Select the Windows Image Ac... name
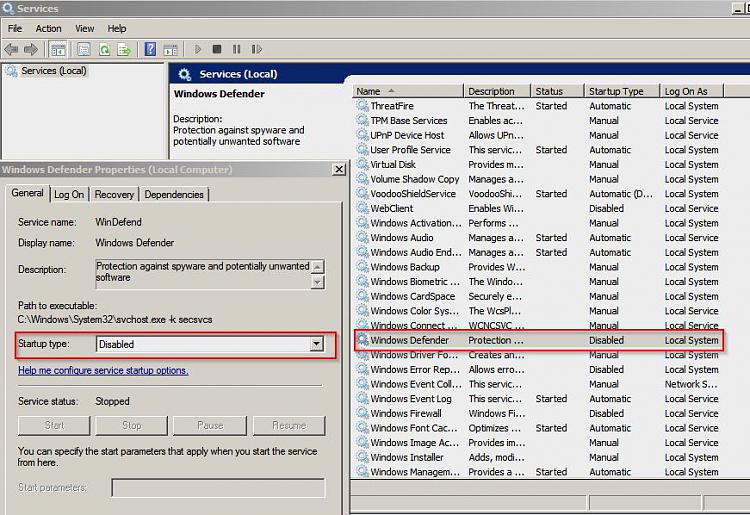The image size is (750, 515). pos(415,443)
